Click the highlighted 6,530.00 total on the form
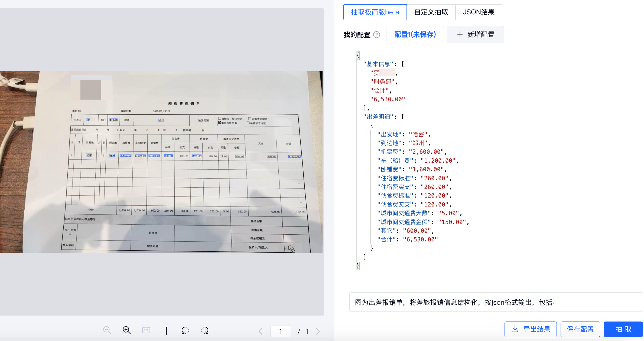 (x=294, y=157)
